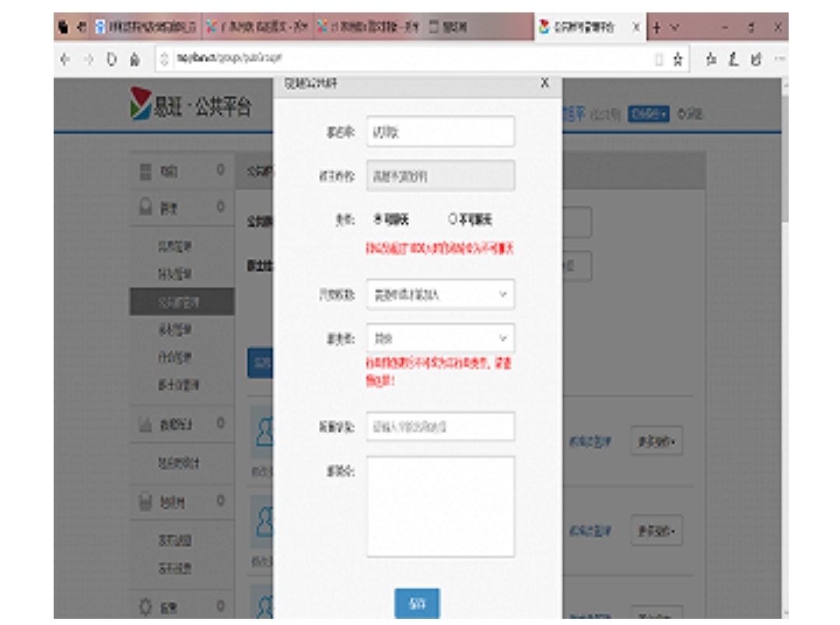Bookmark page with the star icon
Viewport: 840px width, 625px height.
point(678,59)
